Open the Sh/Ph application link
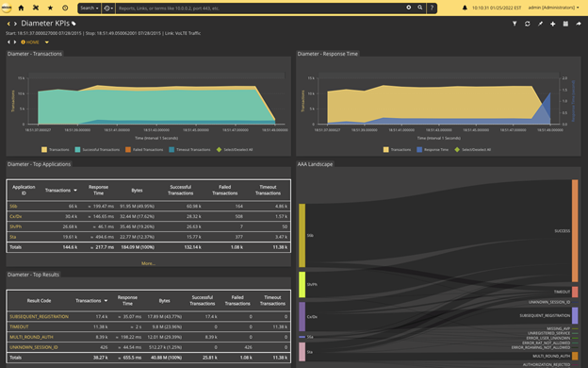Screen dimensions: 588x368 (15, 226)
